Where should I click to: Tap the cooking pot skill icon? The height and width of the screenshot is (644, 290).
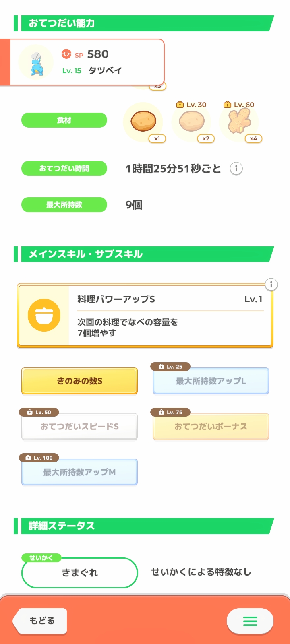click(x=44, y=315)
